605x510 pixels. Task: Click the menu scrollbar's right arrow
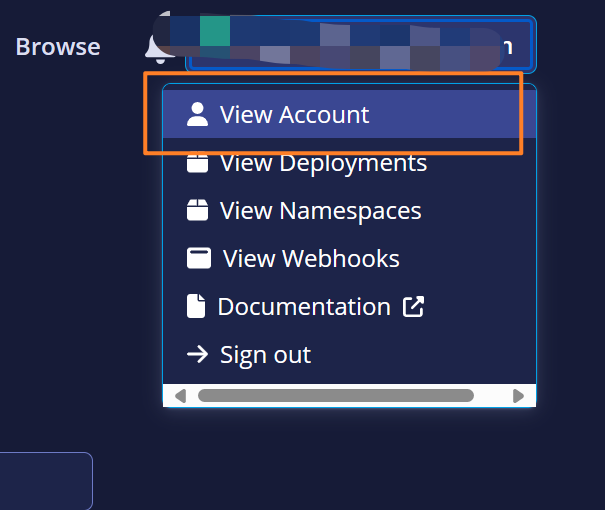click(x=518, y=396)
